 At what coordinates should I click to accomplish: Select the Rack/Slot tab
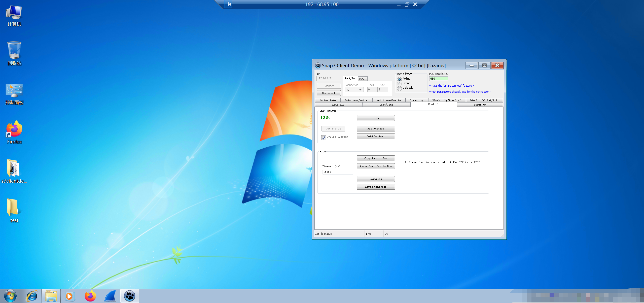(350, 78)
